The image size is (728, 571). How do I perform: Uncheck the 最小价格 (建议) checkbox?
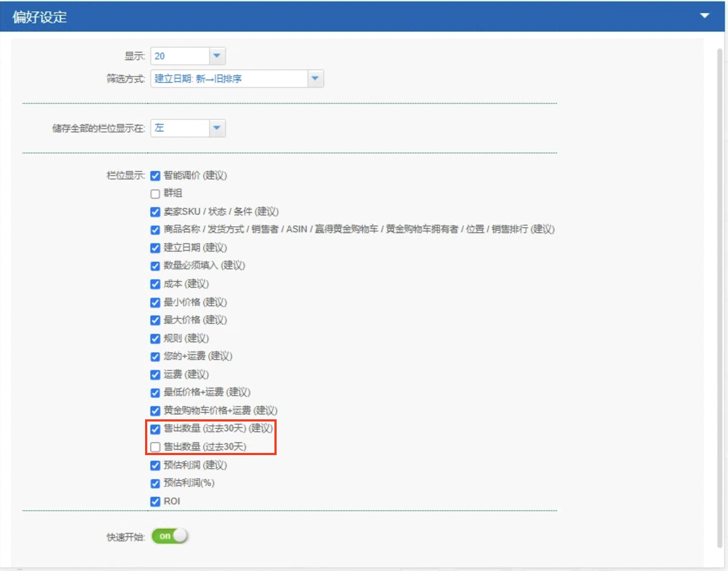tap(156, 302)
